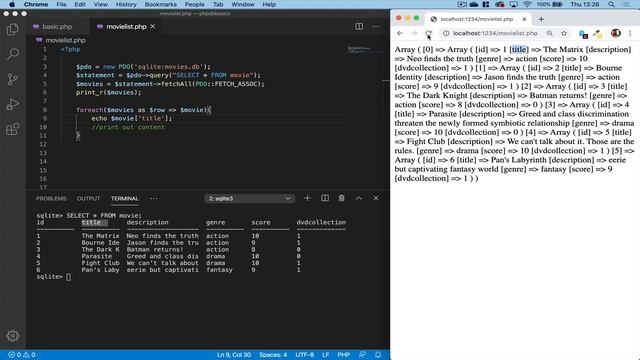Viewport: 640px width, 360px height.
Task: Show the OUTPUT panel
Action: point(88,198)
